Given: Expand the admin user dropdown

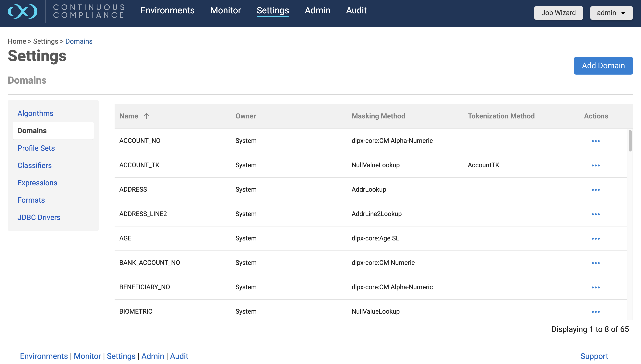Looking at the screenshot, I should 611,13.
